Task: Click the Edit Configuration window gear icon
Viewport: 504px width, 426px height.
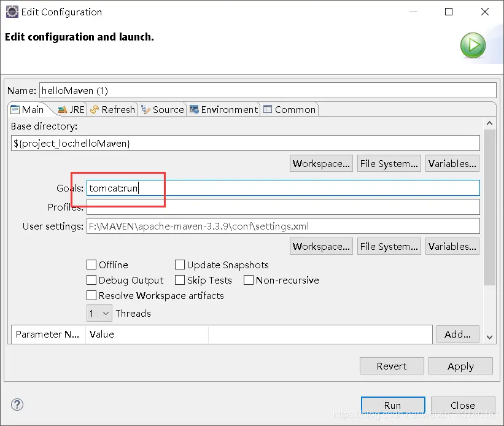Action: click(x=12, y=12)
